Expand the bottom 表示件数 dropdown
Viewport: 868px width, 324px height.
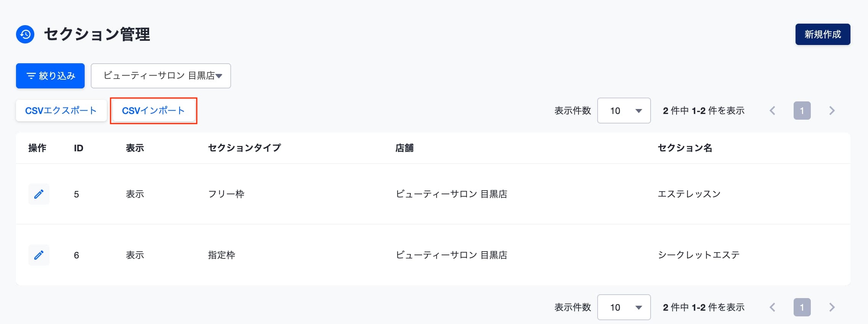tap(624, 307)
